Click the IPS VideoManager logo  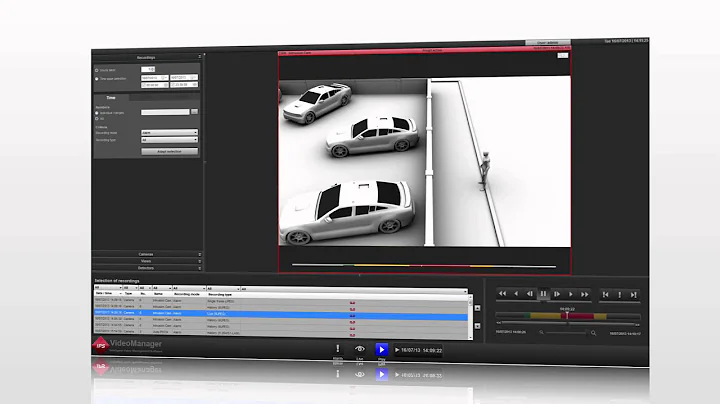[x=127, y=344]
